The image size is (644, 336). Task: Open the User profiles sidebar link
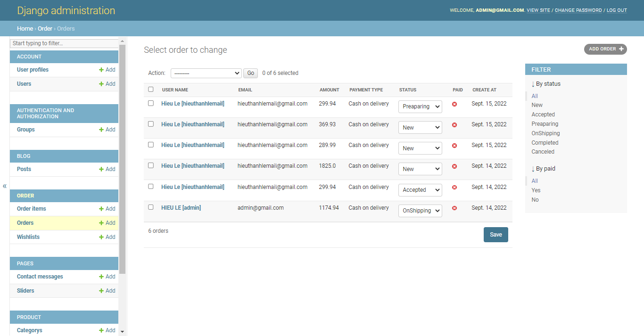tap(33, 70)
